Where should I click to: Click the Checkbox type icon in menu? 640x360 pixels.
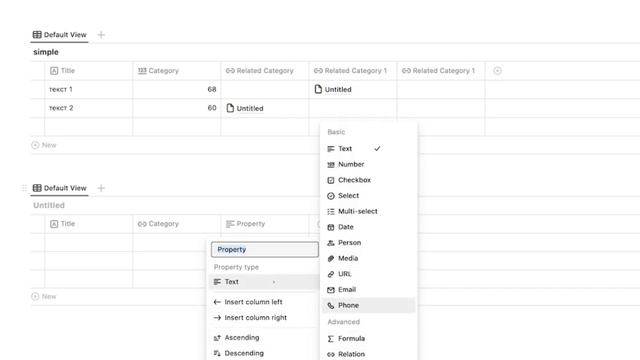331,180
